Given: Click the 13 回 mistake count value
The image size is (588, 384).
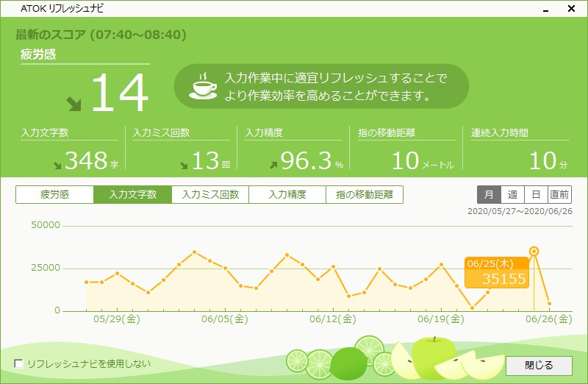Looking at the screenshot, I should click(210, 160).
